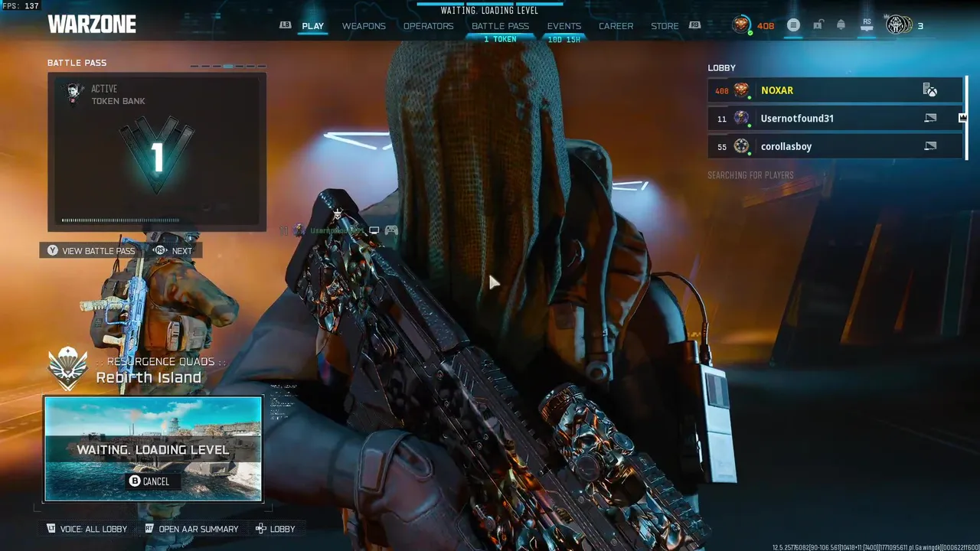
Task: Click the PC platform icon on corollasboy's row
Action: point(930,146)
